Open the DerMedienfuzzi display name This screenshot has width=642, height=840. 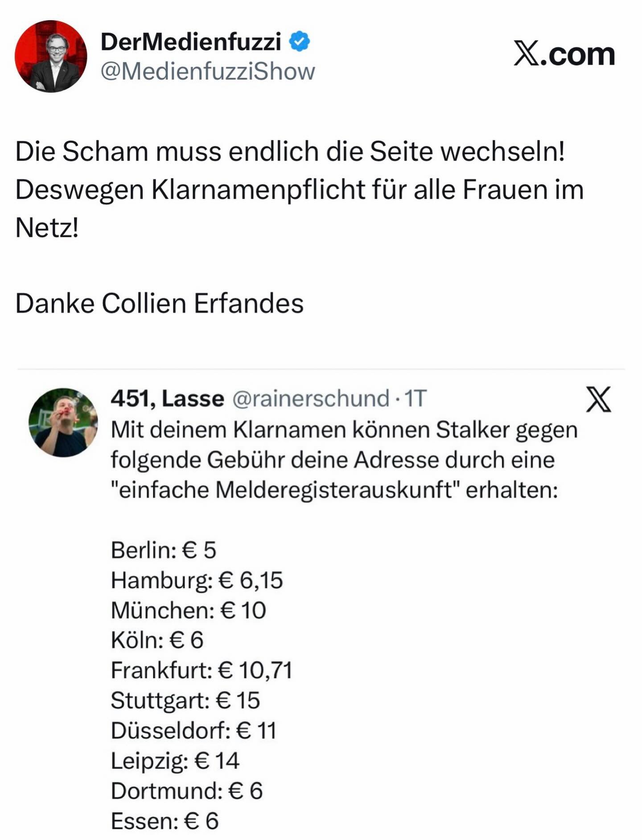point(191,42)
